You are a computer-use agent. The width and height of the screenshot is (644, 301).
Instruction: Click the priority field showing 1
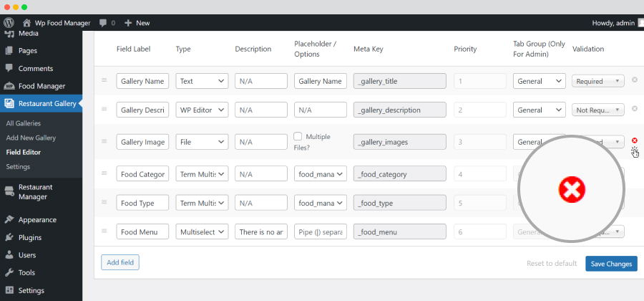pos(480,81)
